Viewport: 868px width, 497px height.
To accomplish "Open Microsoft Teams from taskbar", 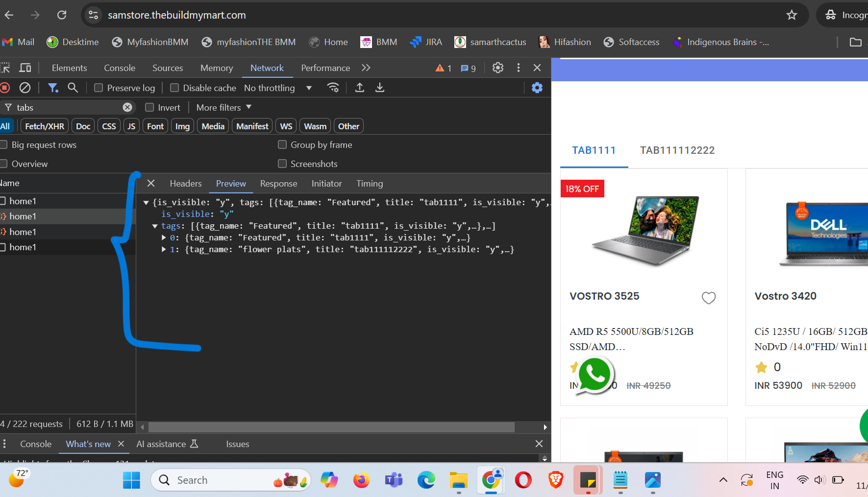I will (394, 480).
